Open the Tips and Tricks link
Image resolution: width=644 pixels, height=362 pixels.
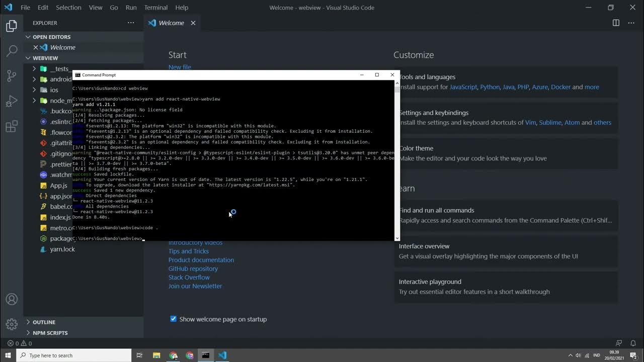[189, 251]
